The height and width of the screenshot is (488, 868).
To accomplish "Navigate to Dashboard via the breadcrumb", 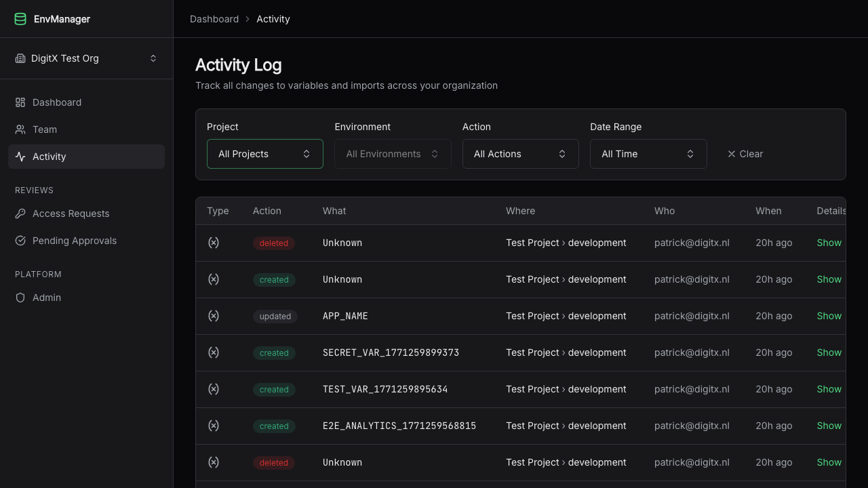I will [x=214, y=19].
